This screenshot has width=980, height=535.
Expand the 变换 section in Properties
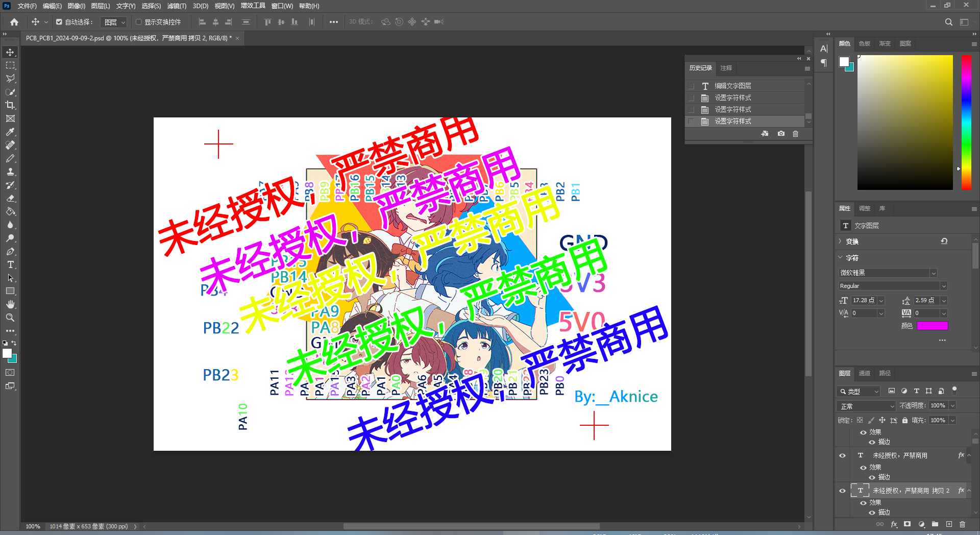point(840,241)
